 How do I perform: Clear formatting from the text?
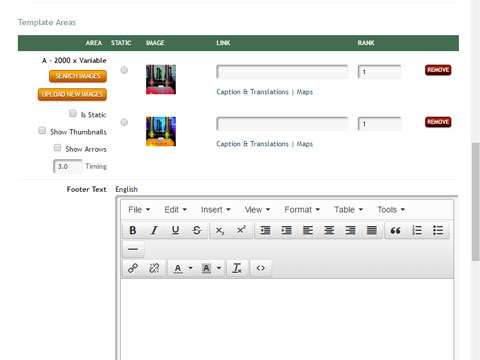[x=237, y=268]
